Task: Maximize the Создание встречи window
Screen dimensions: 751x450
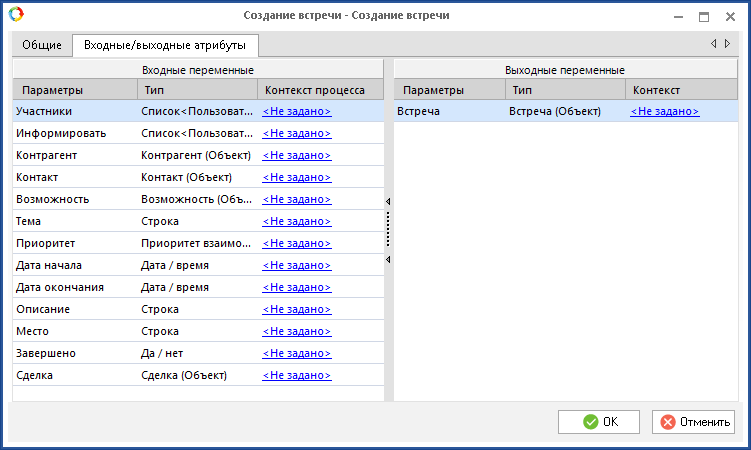Action: 703,16
